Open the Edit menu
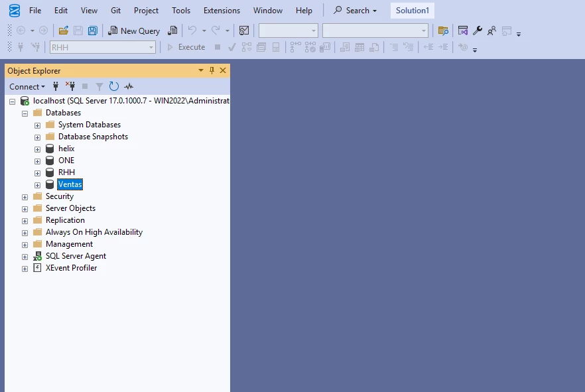 pos(61,11)
